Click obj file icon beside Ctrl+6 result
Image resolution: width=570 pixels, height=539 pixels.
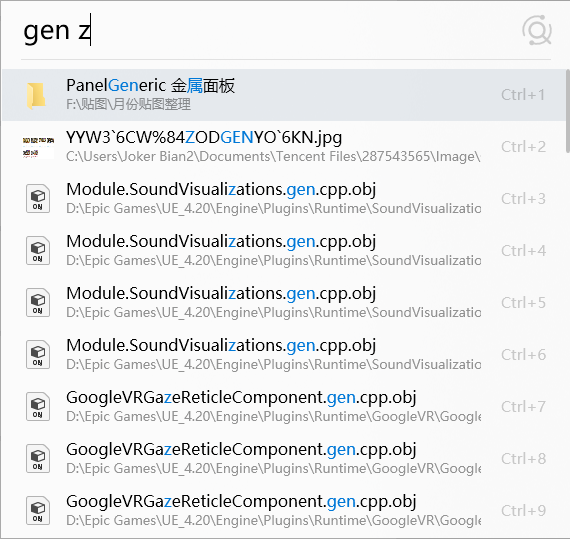[x=38, y=354]
